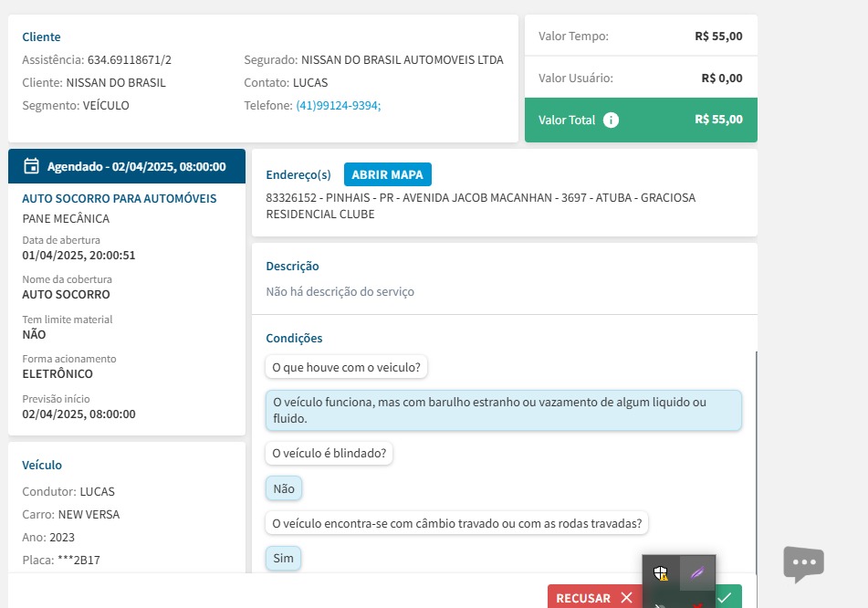This screenshot has width=868, height=608.
Task: Click the calendar icon beside Agendado
Action: (31, 166)
